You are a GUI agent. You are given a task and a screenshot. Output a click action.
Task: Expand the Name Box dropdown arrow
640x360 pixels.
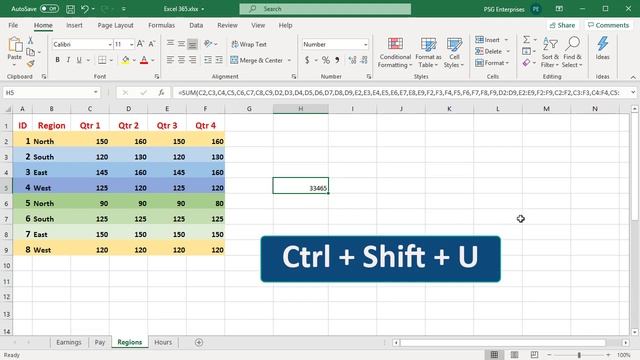(96, 93)
